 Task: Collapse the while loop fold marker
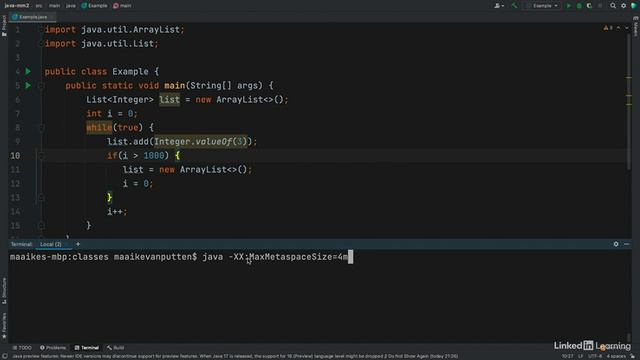pos(41,128)
